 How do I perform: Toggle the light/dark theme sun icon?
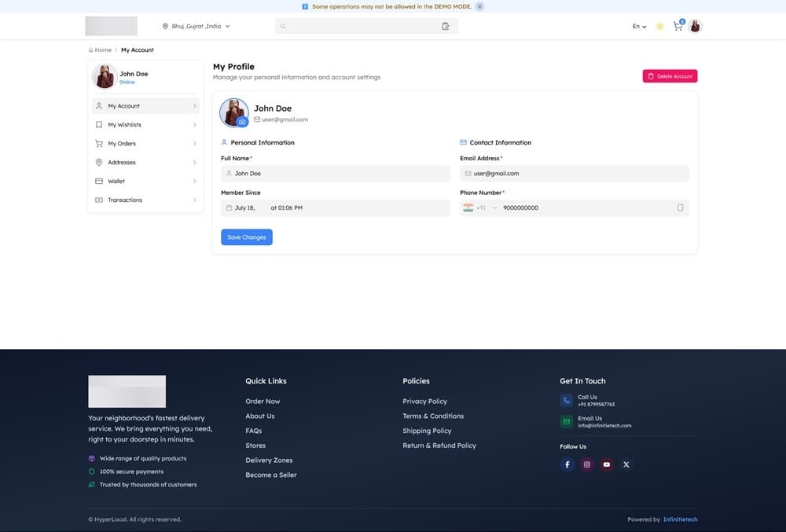659,26
